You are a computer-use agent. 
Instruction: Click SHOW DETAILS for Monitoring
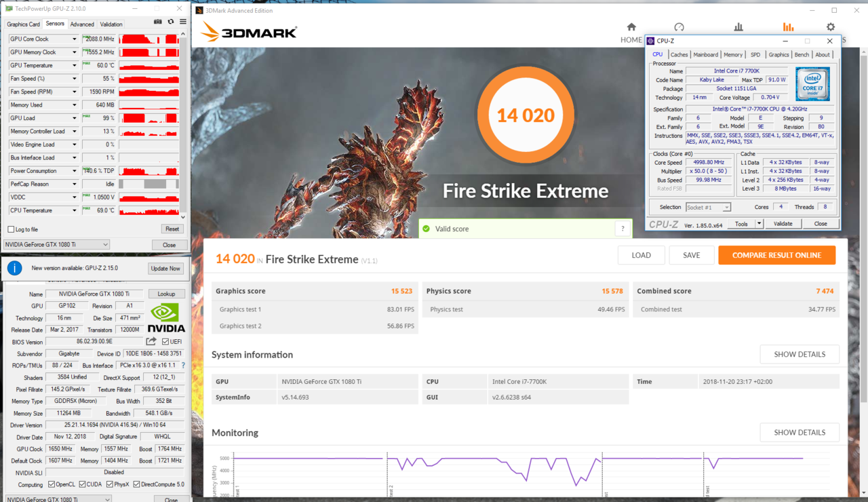800,432
